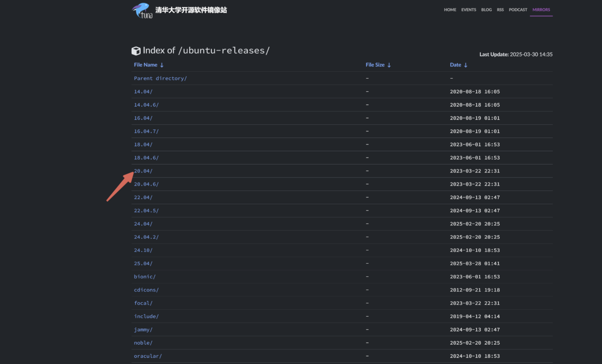Open the oracular/ directory
This screenshot has height=364, width=602.
click(148, 356)
